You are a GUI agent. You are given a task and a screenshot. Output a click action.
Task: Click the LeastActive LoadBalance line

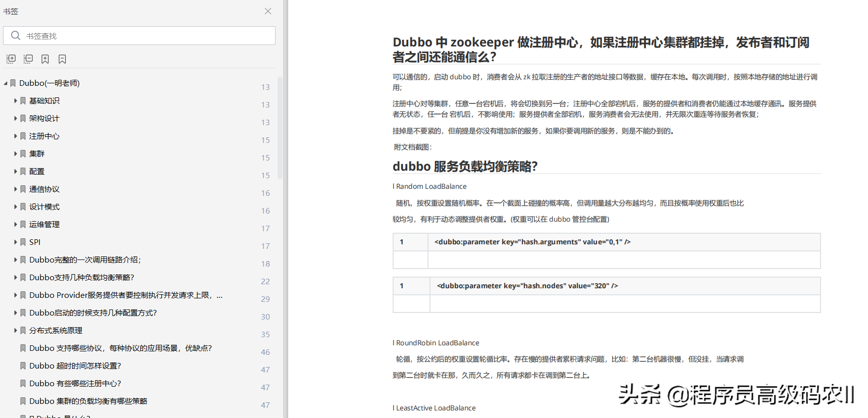coord(434,408)
